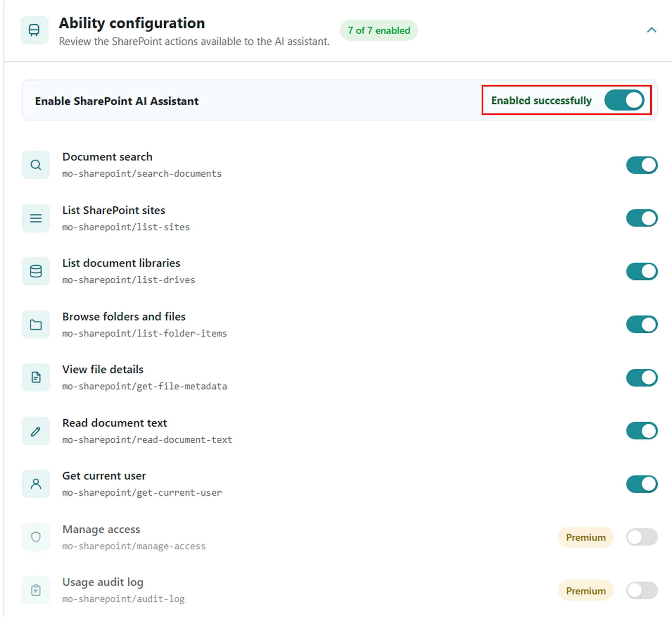Select mo-sharepoint/audit-log text

(123, 599)
